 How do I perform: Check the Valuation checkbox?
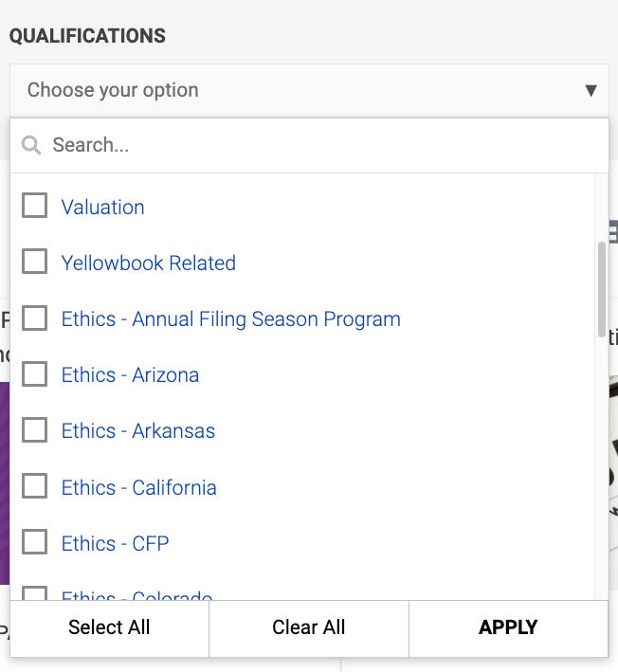click(35, 206)
